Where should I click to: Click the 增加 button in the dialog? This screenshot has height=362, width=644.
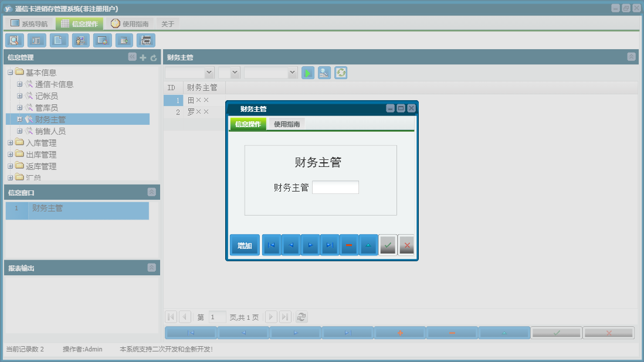[244, 244]
